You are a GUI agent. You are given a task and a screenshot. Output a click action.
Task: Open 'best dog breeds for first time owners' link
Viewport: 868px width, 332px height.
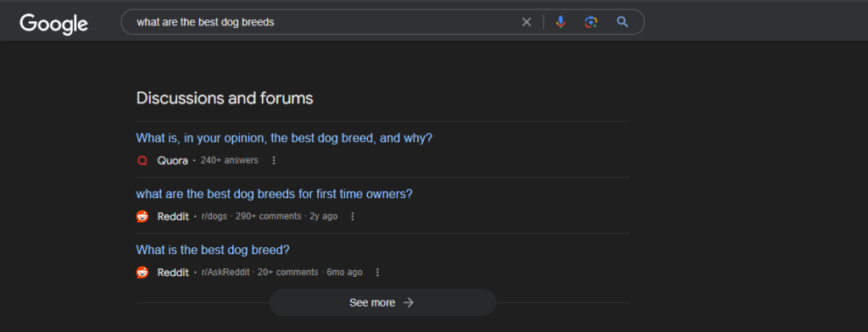click(274, 194)
